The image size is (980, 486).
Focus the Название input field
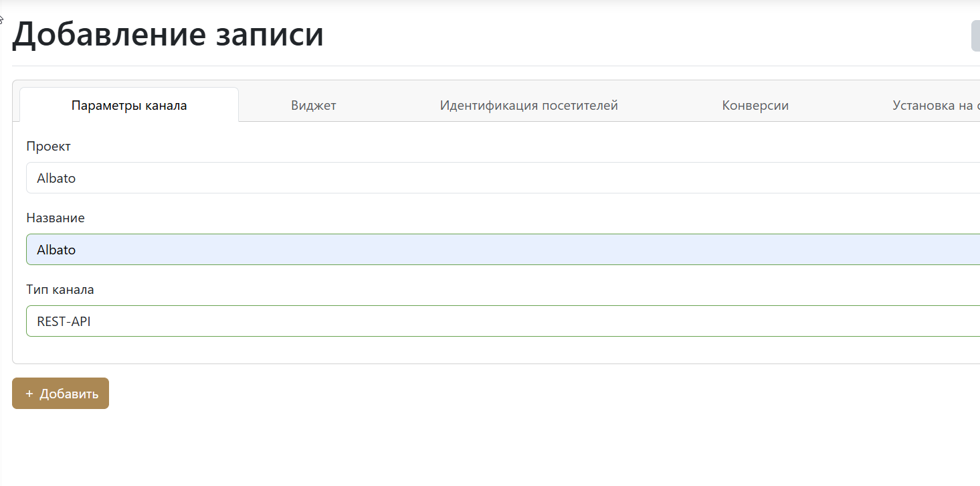[x=502, y=250]
